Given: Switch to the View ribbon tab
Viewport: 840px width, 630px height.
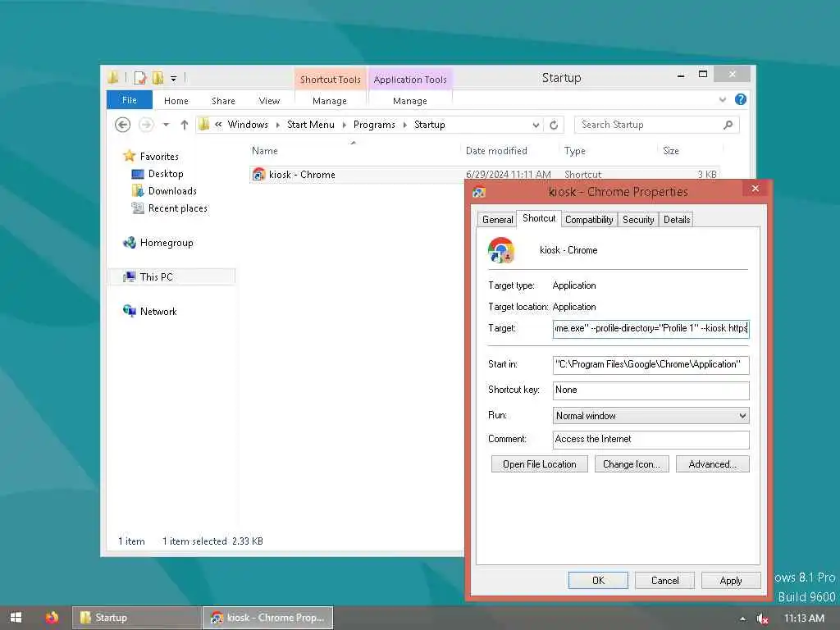Looking at the screenshot, I should (x=269, y=101).
